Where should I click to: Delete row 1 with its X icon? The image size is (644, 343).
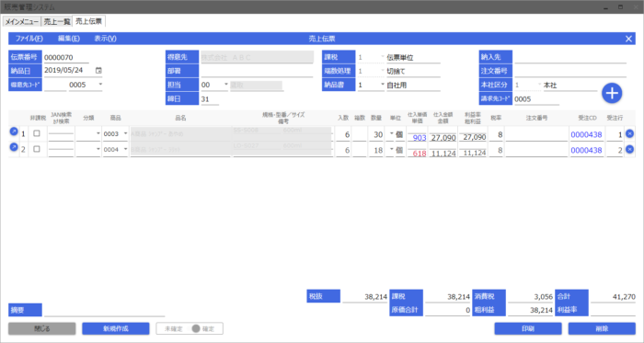pyautogui.click(x=629, y=133)
